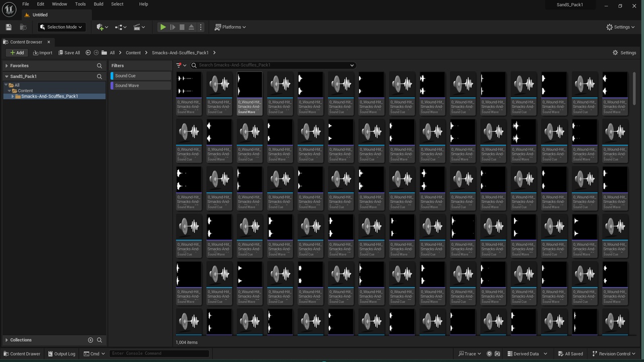
Task: Open the saved search dropdown arrow
Action: coord(352,65)
